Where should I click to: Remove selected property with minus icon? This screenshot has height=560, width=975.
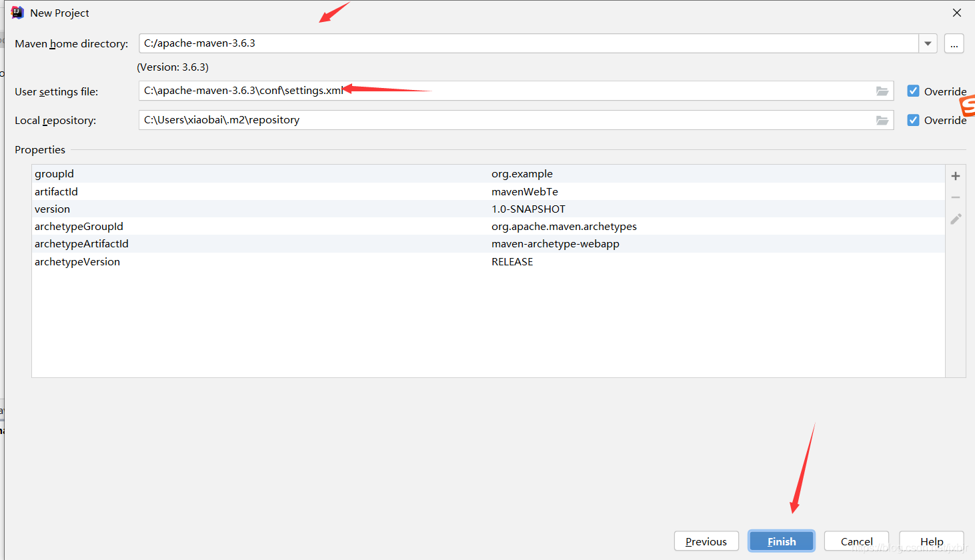point(956,197)
